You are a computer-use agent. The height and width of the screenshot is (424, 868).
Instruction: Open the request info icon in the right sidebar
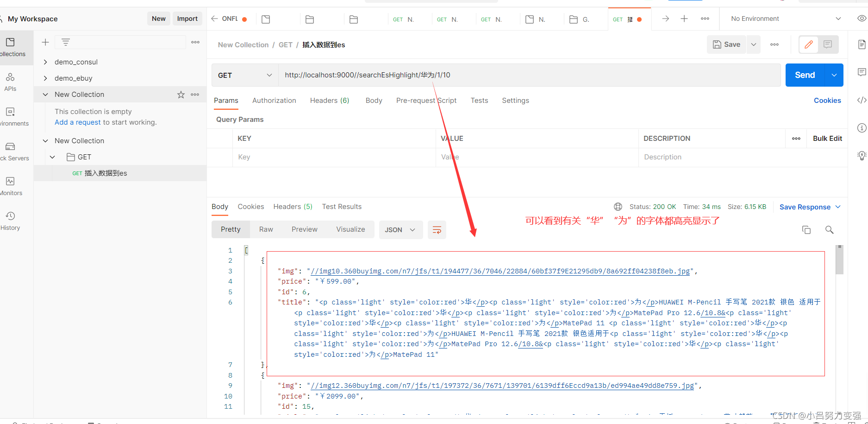tap(862, 128)
